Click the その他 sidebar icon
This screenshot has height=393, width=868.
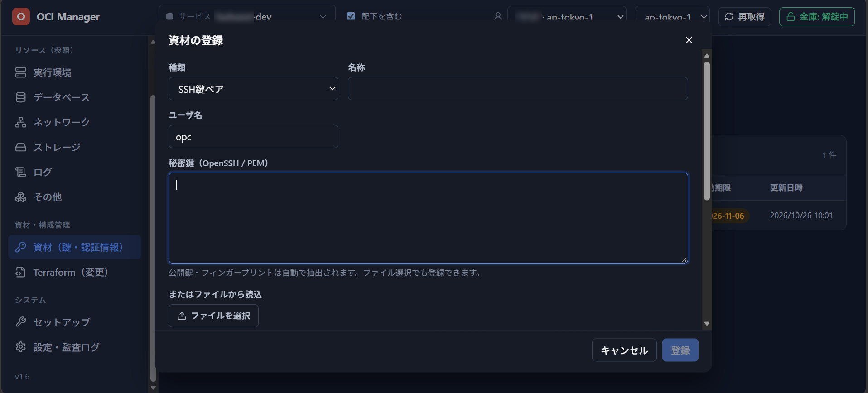pos(21,197)
